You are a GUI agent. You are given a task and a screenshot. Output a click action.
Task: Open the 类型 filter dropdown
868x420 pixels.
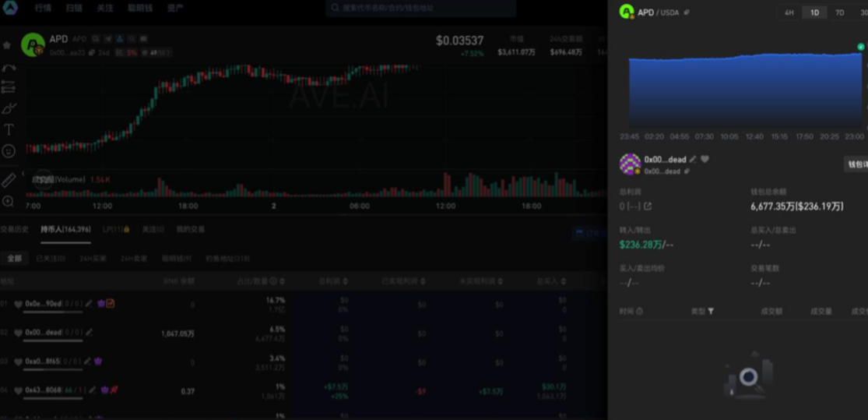point(710,311)
